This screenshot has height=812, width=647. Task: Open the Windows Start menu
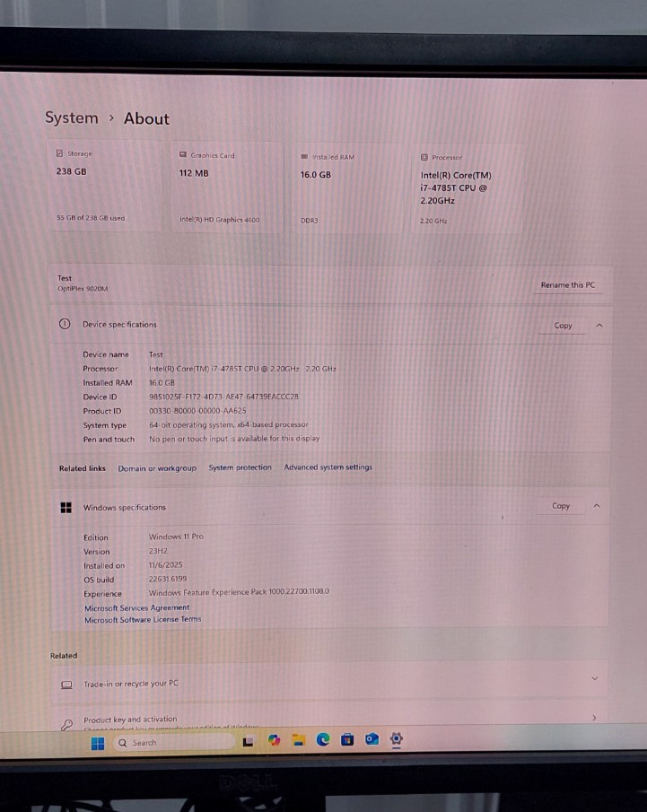[98, 744]
